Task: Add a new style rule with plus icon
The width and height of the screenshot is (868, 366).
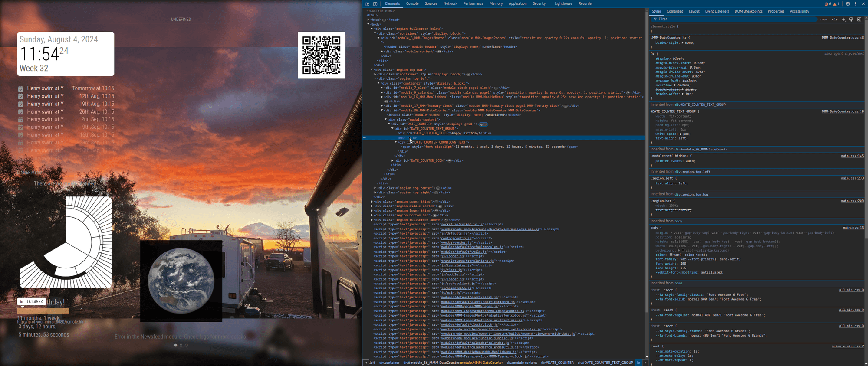Action: pyautogui.click(x=843, y=19)
